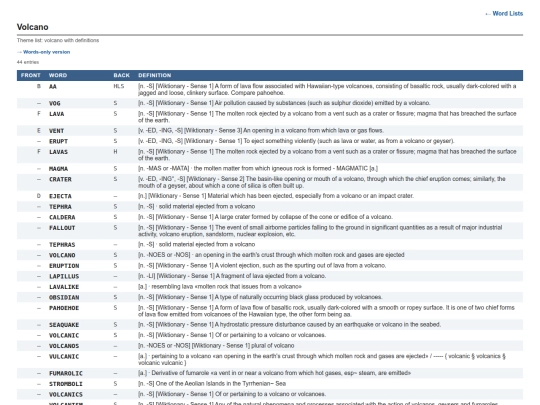Click the word LAVALIKE
Viewport: 540px width, 405px height.
point(64,287)
